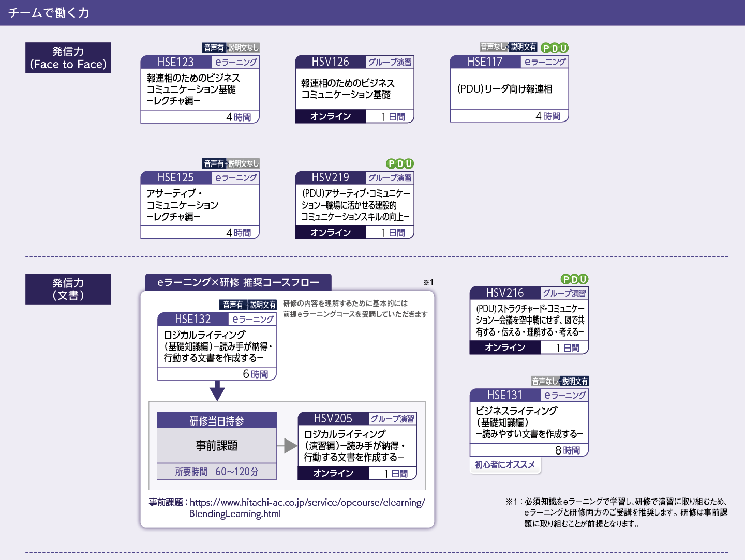Open the HSV205 ロジカルライティング演習編 card
The image size is (745, 560).
(x=357, y=446)
